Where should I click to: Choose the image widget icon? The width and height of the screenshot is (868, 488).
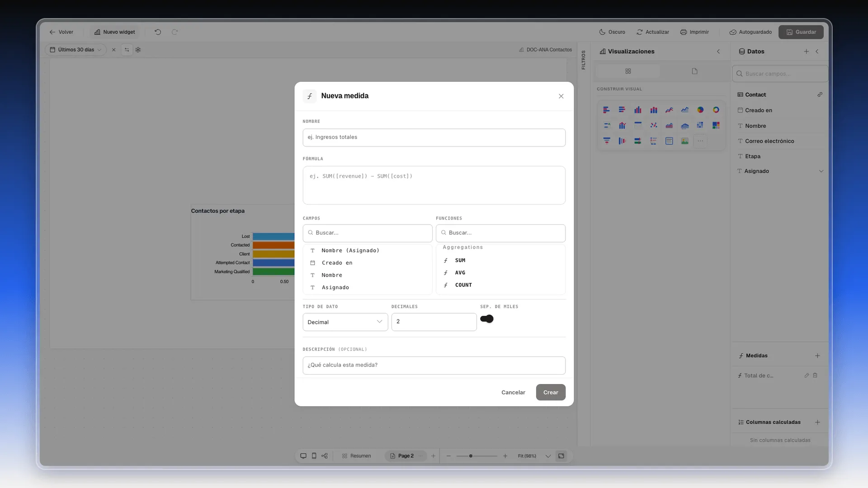click(685, 141)
